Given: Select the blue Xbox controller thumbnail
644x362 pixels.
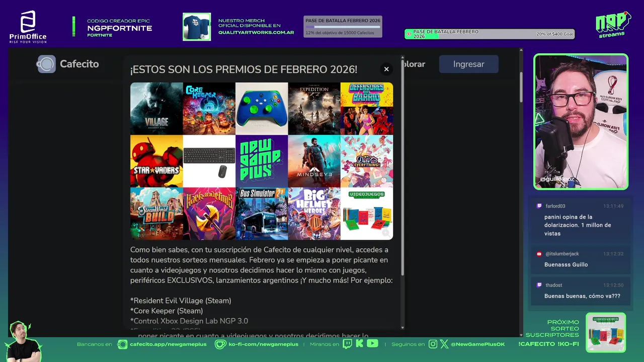Looking at the screenshot, I should pyautogui.click(x=262, y=109).
